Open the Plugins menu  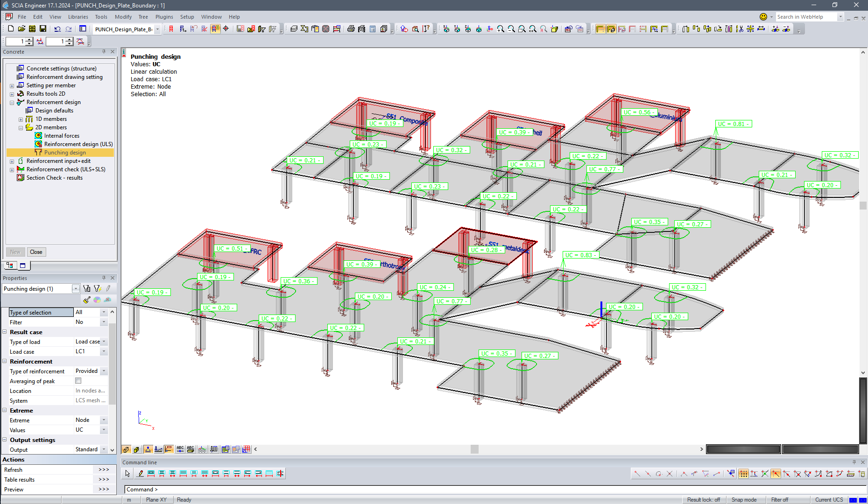(x=164, y=17)
